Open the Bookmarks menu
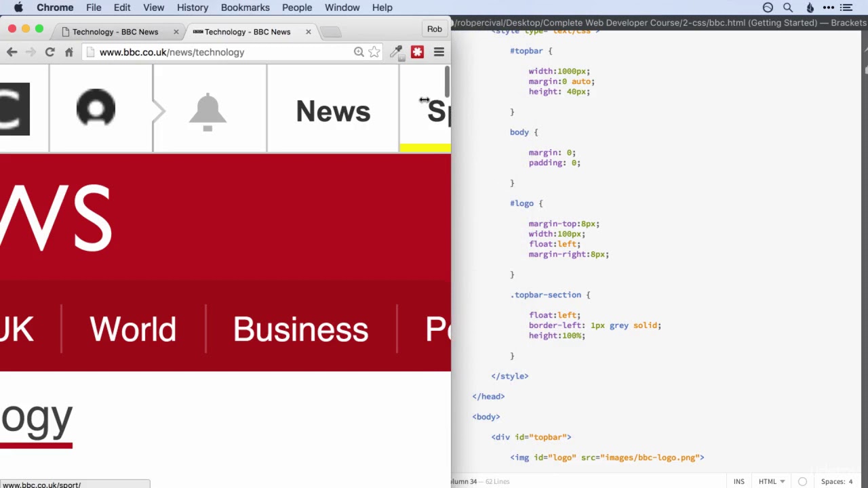Image resolution: width=868 pixels, height=488 pixels. coord(245,7)
